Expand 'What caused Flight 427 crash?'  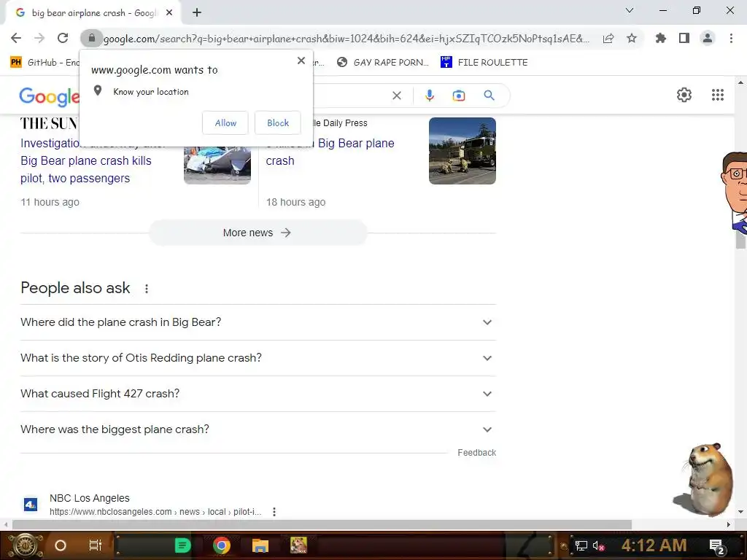(x=258, y=394)
